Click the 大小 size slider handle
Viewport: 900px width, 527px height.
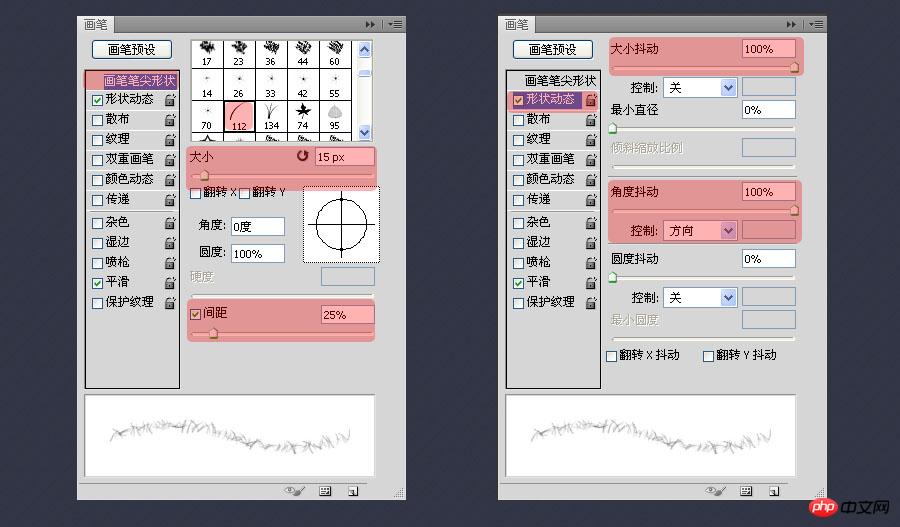[204, 175]
